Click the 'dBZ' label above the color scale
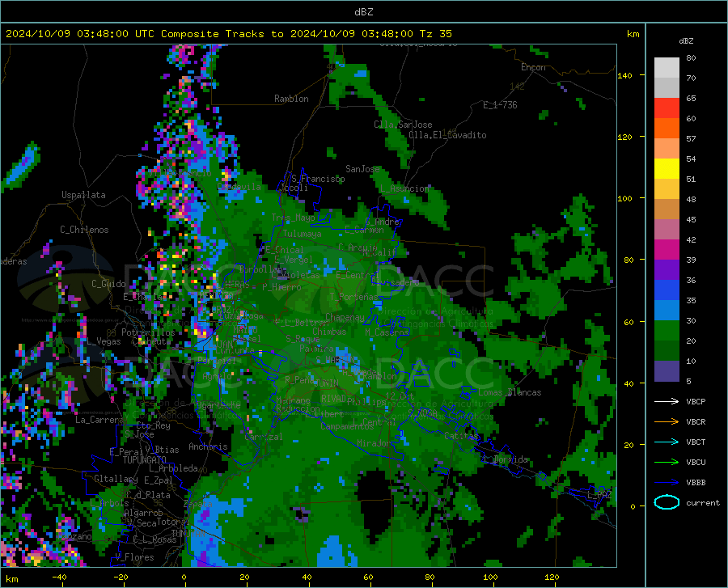Image resolution: width=728 pixels, height=588 pixels. (686, 40)
